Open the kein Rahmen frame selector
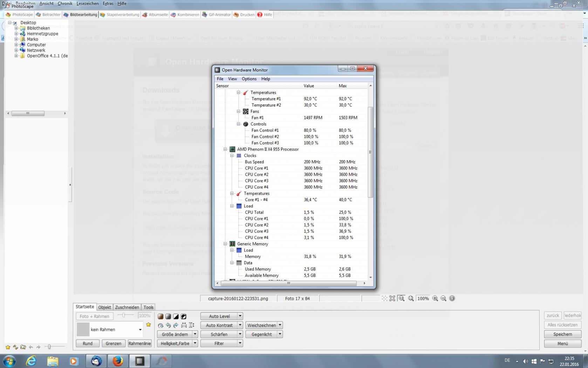The height and width of the screenshot is (368, 588). (110, 329)
